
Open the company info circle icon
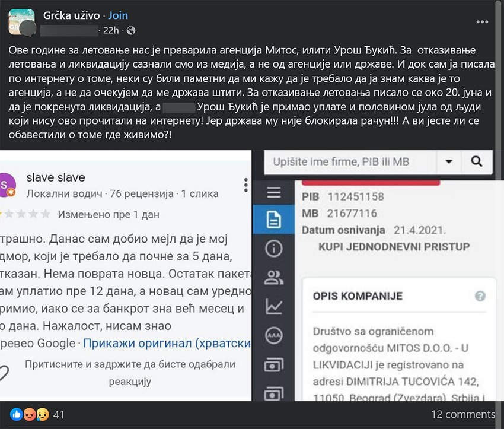273,248
